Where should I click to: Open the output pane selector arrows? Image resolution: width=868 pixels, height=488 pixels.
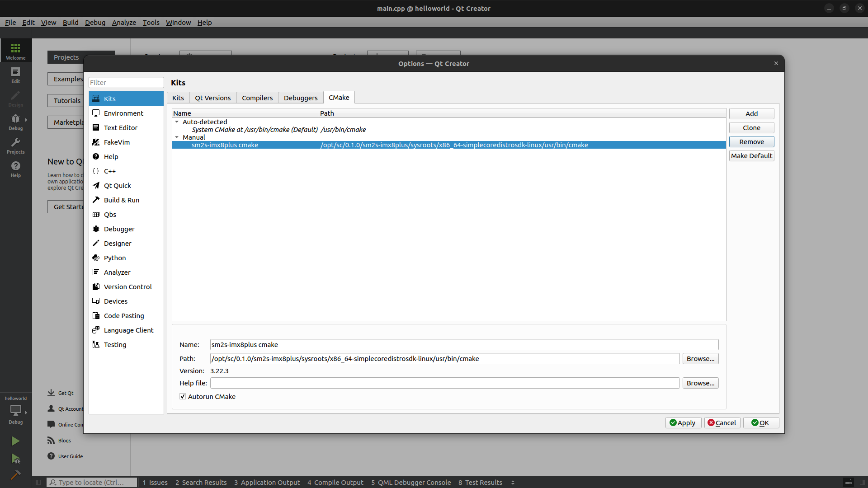pyautogui.click(x=513, y=483)
